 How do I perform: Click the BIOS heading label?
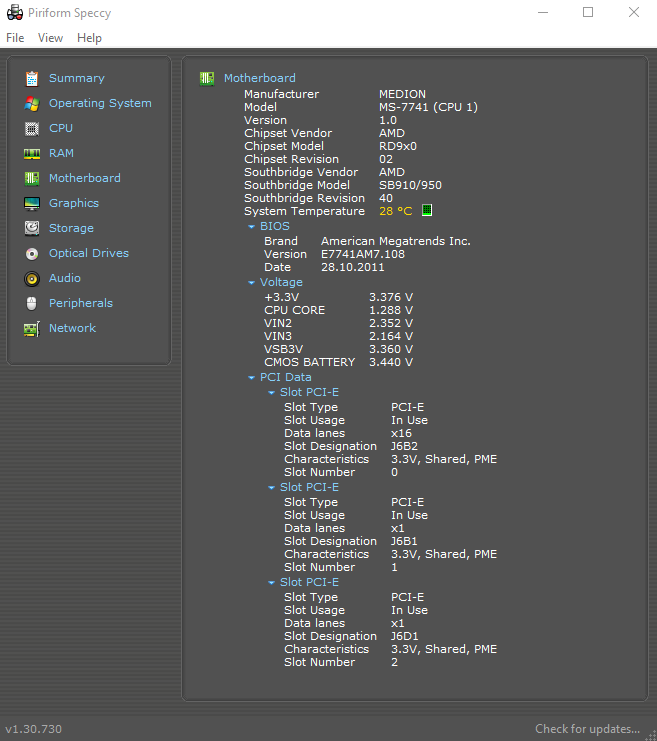(x=275, y=226)
